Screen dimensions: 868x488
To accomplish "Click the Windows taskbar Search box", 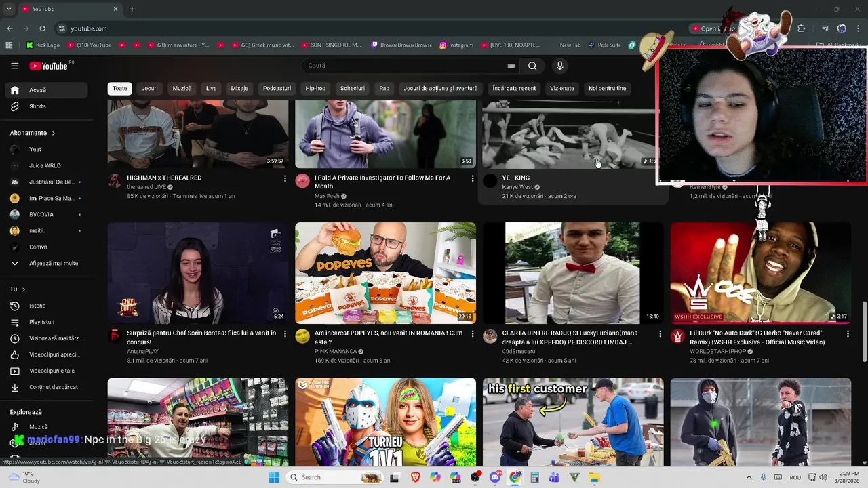I will point(335,477).
